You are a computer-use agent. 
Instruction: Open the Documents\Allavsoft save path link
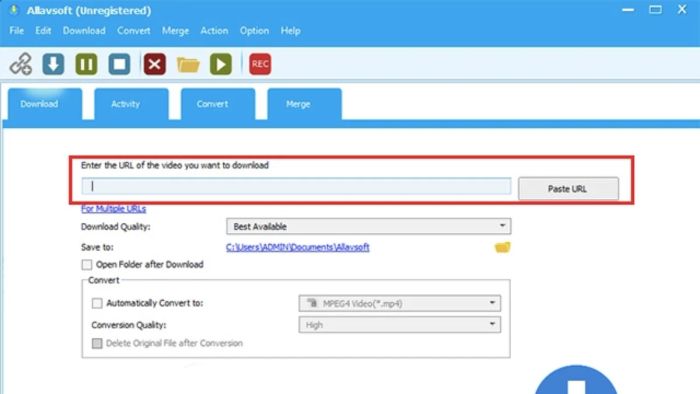tap(297, 247)
